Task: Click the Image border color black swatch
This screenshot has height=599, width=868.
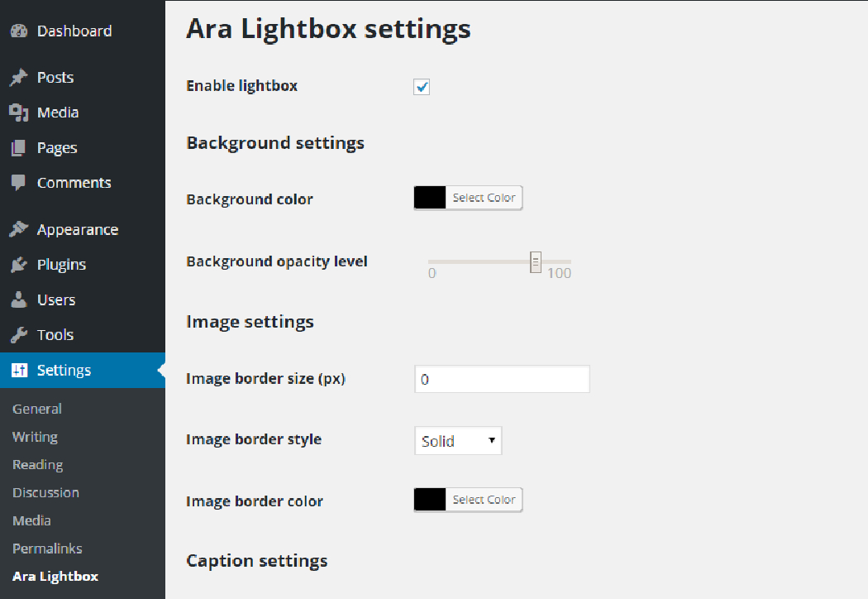Action: tap(430, 500)
